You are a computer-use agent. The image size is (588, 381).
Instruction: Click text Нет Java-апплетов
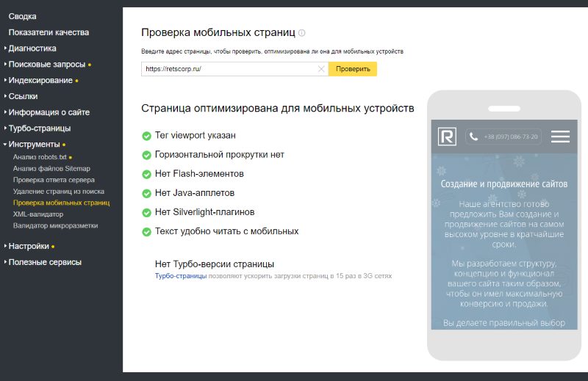(x=195, y=193)
